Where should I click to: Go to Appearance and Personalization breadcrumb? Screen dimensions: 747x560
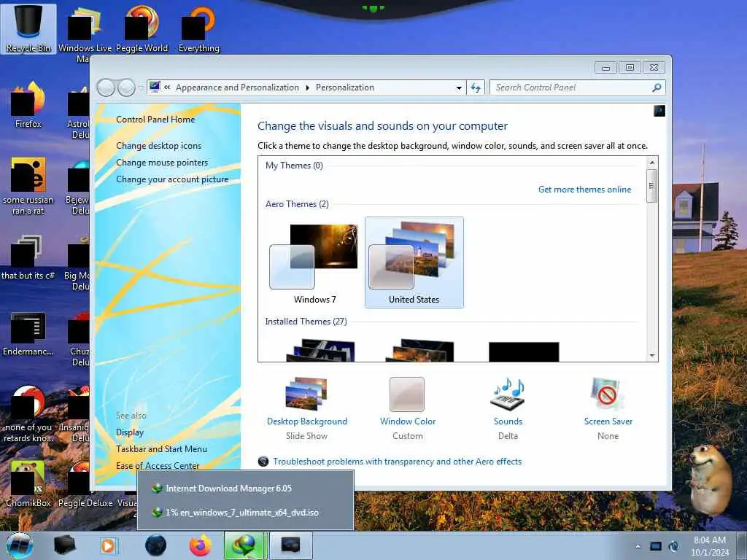pyautogui.click(x=237, y=87)
